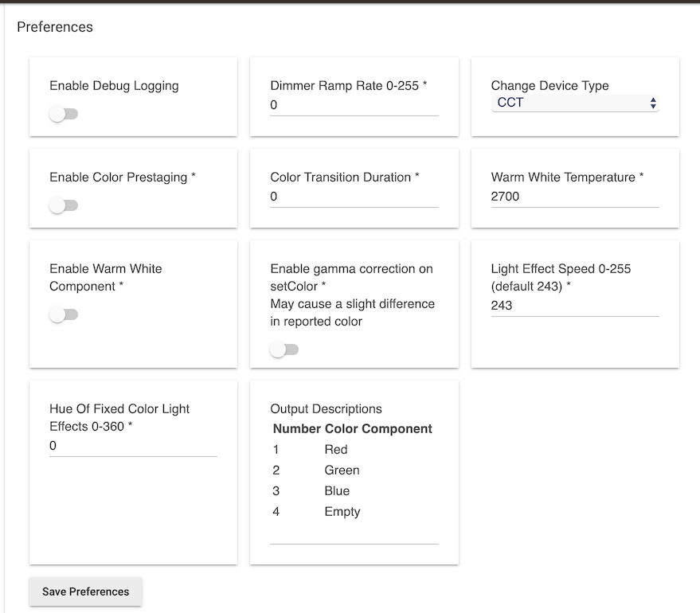Screen dimensions: 700x613
Task: Select the Blue row in output table
Action: [x=337, y=491]
